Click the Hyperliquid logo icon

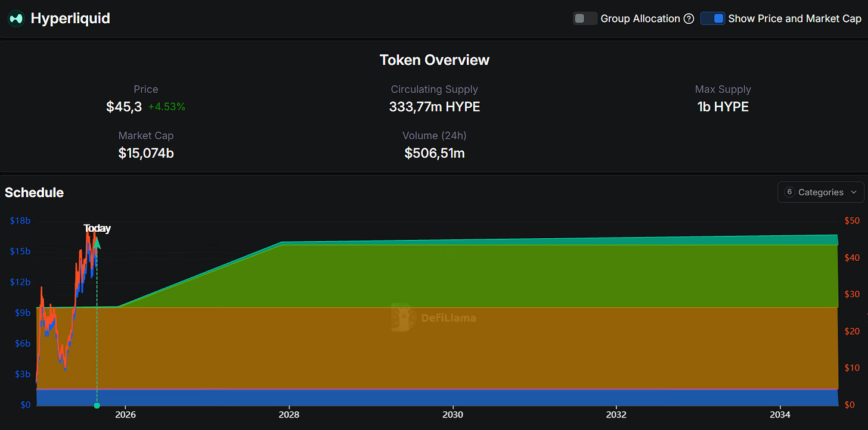[x=15, y=18]
